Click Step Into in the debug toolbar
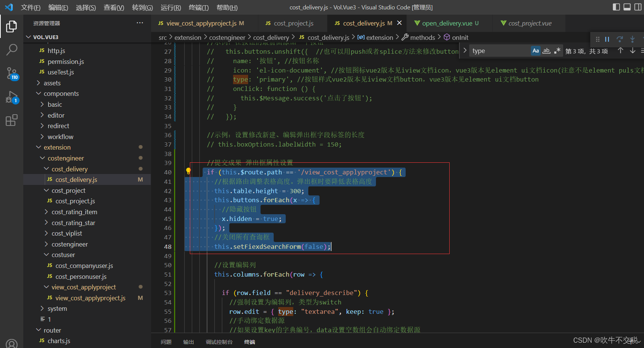The height and width of the screenshot is (348, 644). coord(632,39)
